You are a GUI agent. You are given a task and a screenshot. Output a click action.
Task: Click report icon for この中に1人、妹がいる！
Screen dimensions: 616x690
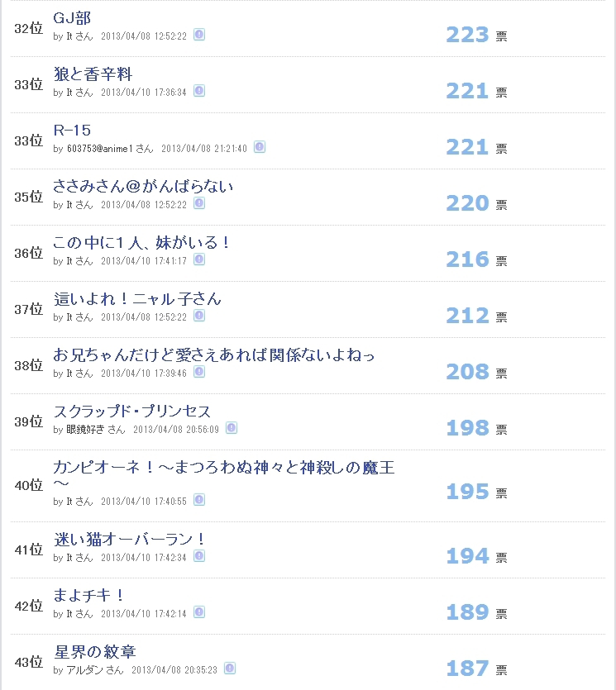tap(199, 259)
